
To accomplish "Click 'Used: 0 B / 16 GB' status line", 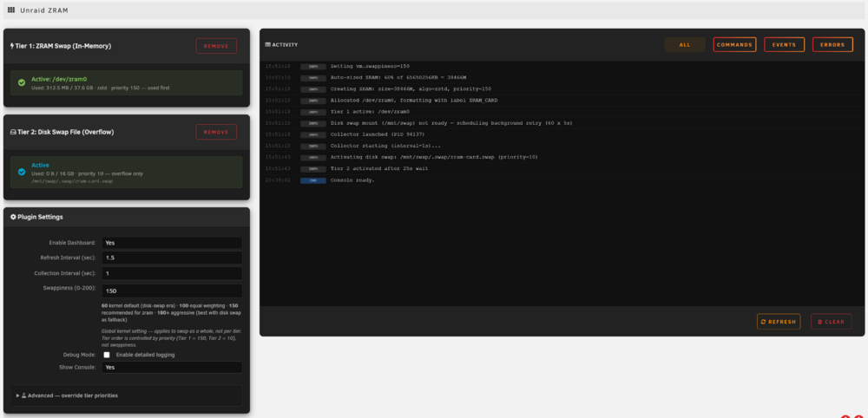I will [x=87, y=173].
